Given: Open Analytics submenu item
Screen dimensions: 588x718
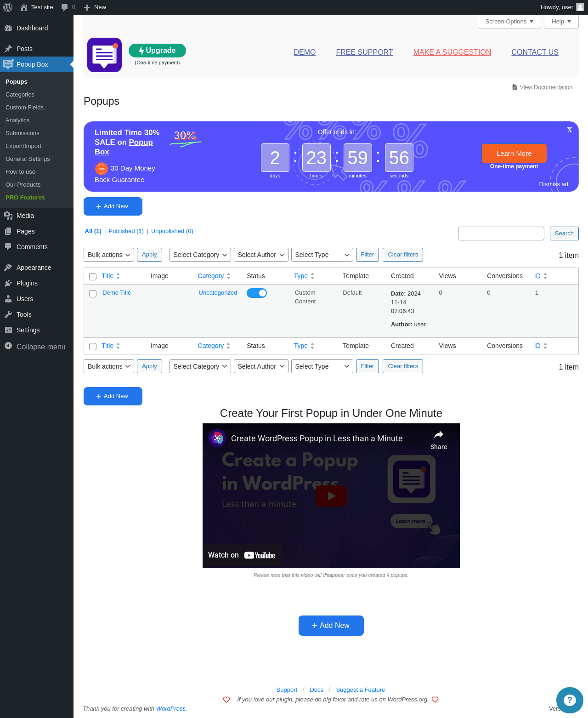Looking at the screenshot, I should (17, 120).
